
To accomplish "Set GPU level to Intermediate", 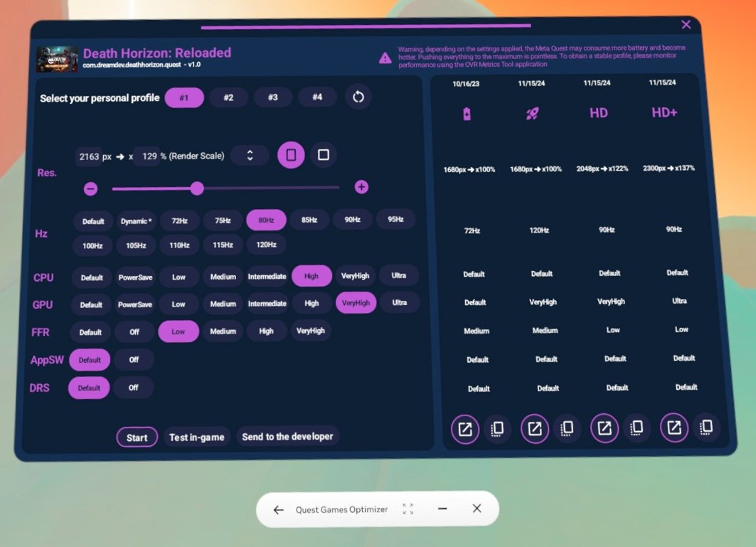I will [267, 304].
